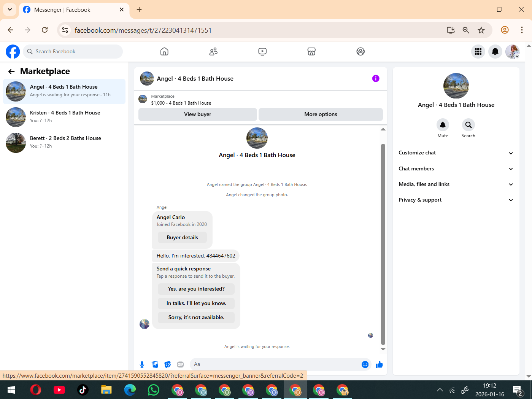The height and width of the screenshot is (399, 532).
Task: Open chat header house thumbnail
Action: tap(147, 78)
